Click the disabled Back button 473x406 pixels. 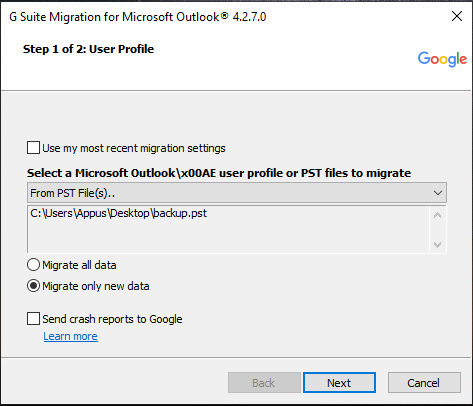(x=264, y=383)
